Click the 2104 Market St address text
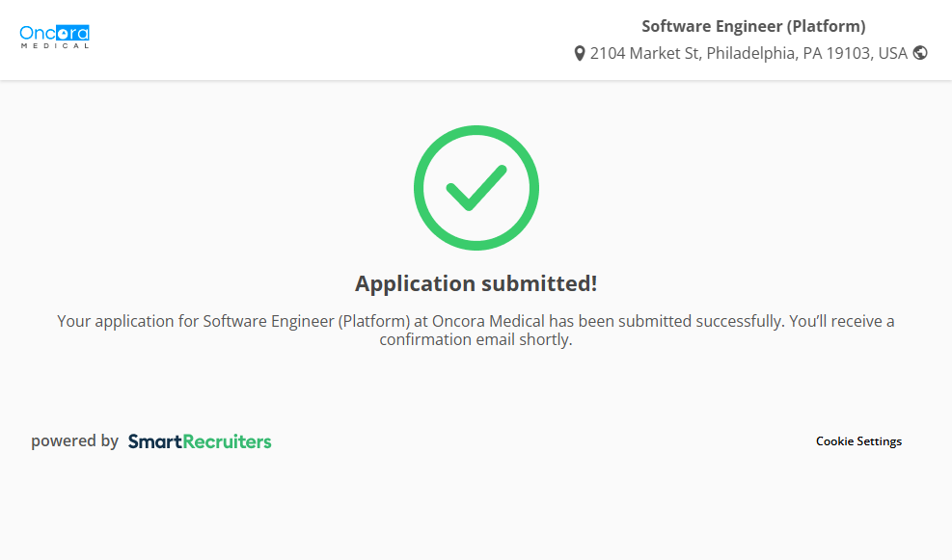 [645, 53]
